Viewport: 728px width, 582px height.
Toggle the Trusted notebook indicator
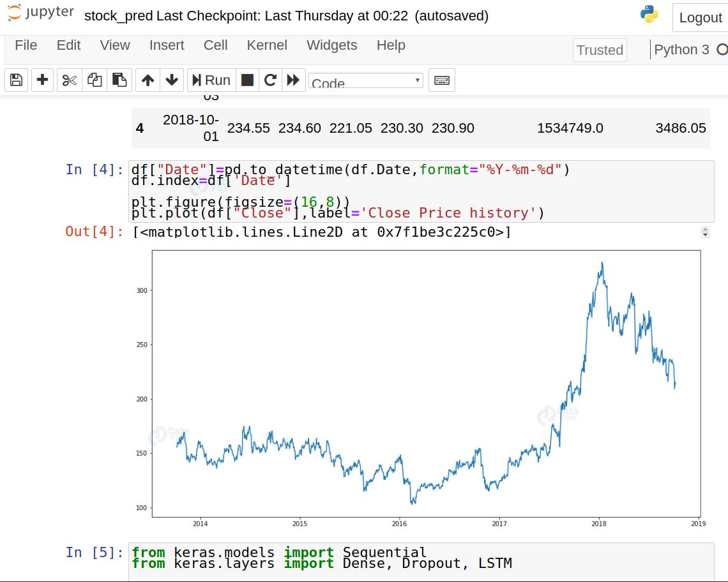(599, 50)
